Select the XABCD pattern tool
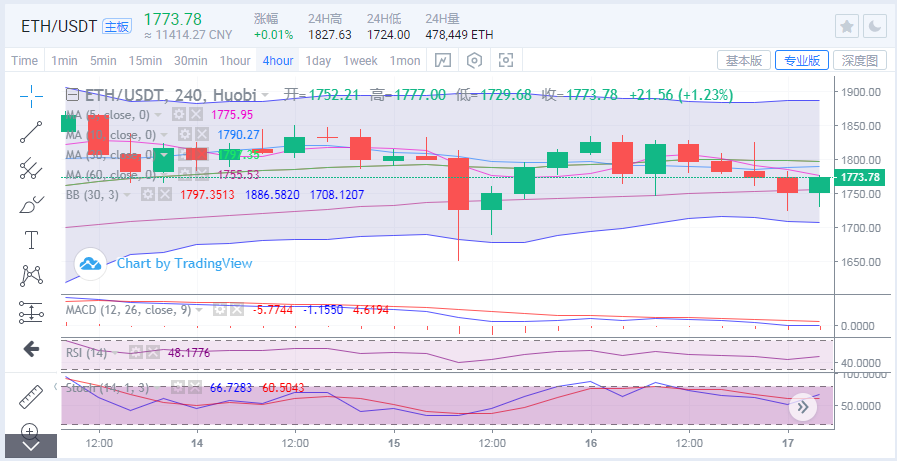The image size is (897, 461). (31, 276)
